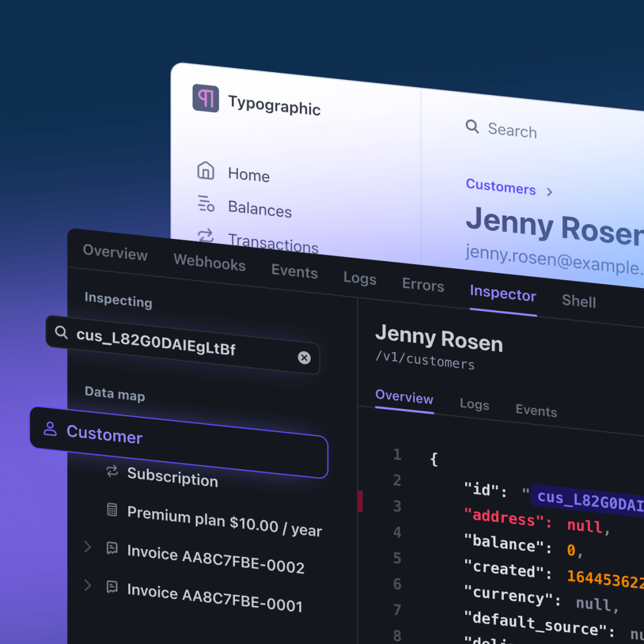Open the Errors tab
The height and width of the screenshot is (644, 644).
click(x=423, y=284)
